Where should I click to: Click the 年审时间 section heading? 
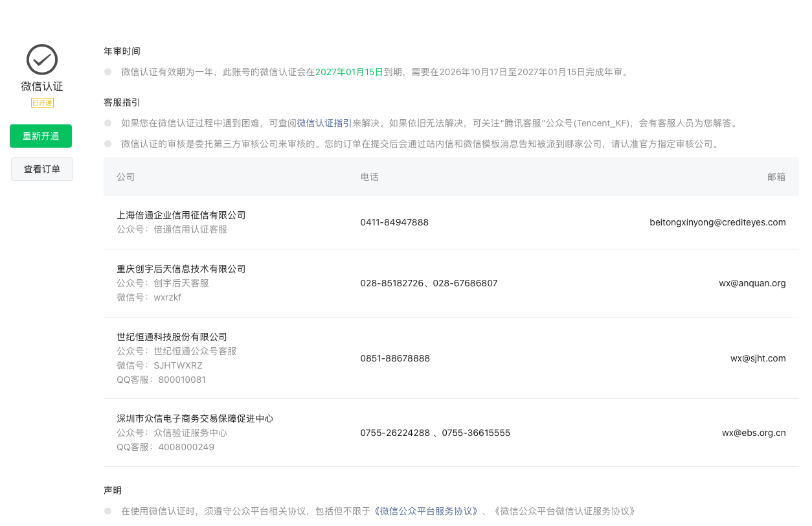pos(122,51)
